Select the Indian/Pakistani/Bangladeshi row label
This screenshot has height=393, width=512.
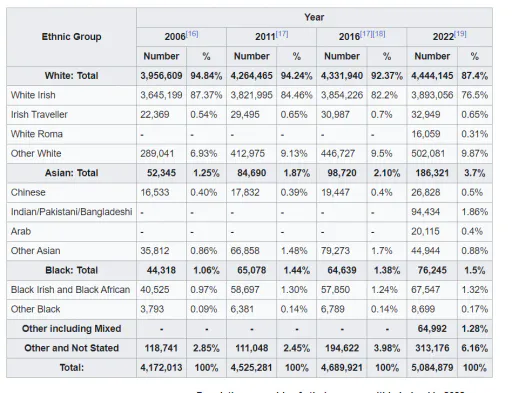tap(71, 212)
